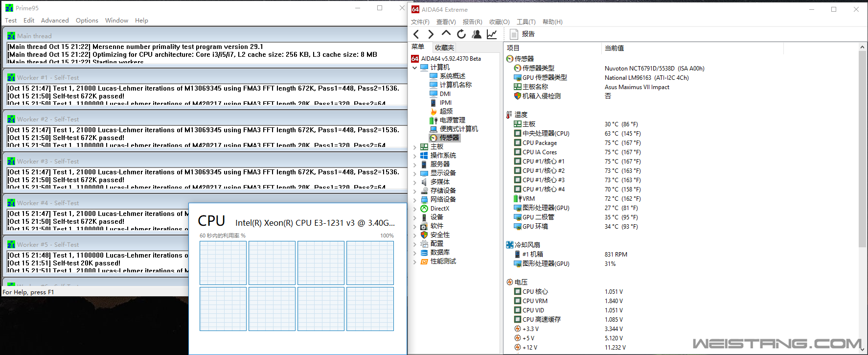868x355 pixels.
Task: Click the first CPU core utilization graph
Action: tap(223, 263)
